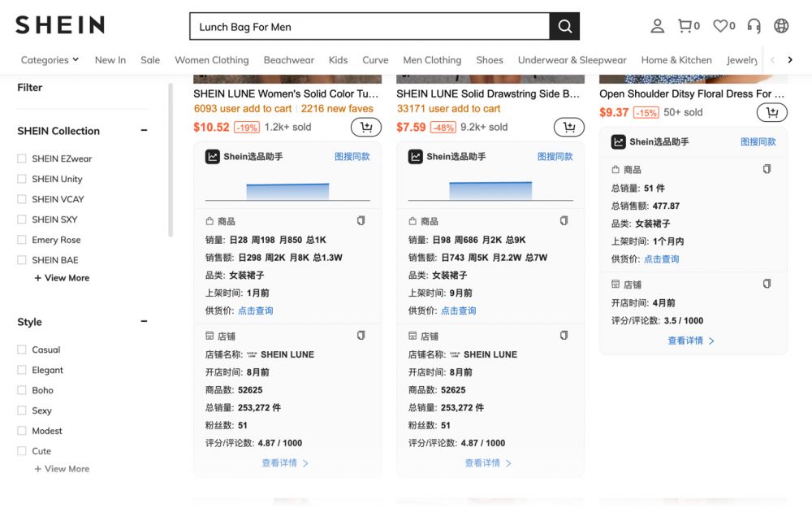Click the sales trend chart on $7.59 card
The height and width of the screenshot is (508, 812).
490,190
